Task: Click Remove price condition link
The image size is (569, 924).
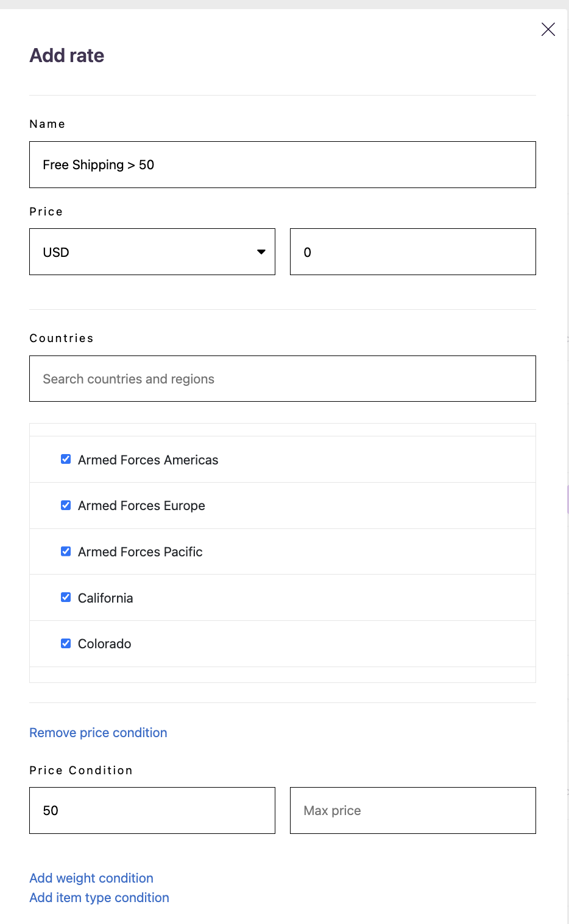Action: (98, 733)
